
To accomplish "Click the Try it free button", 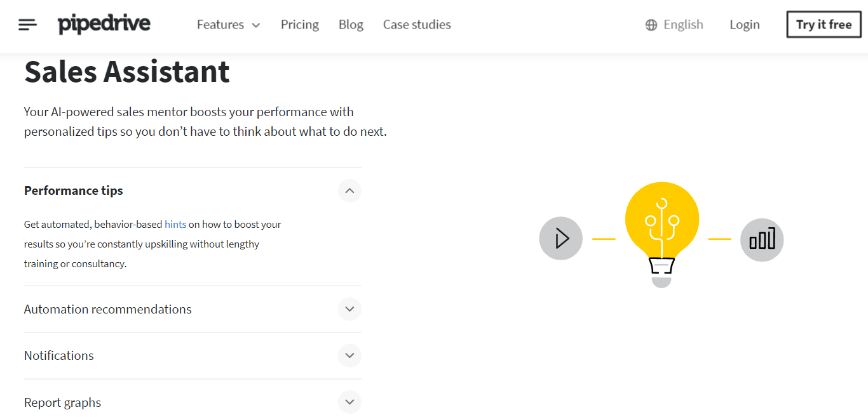I will point(824,25).
